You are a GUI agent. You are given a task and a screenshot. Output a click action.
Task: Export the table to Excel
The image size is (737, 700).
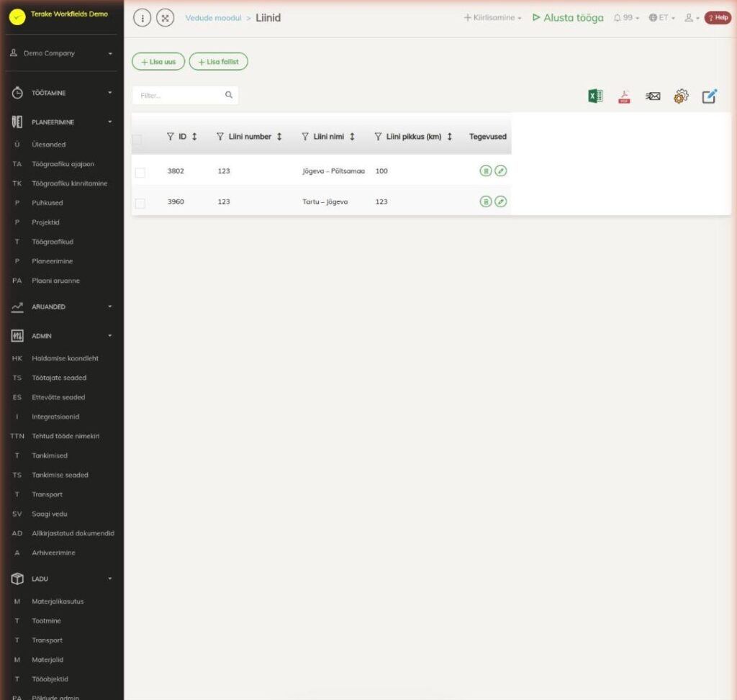click(595, 96)
